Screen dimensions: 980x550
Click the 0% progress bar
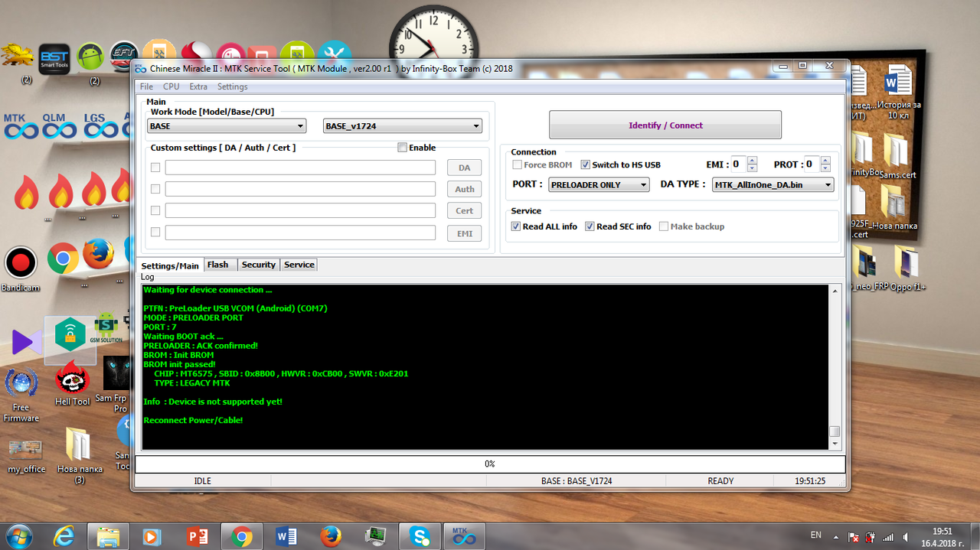490,464
